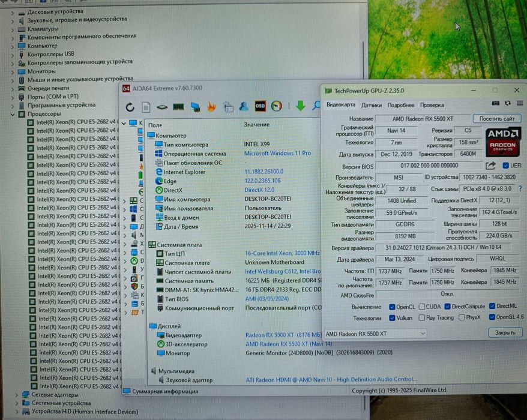Viewport: 527px width, 420px height.
Task: Click Посетить сайт button in GPU-Z
Action: coord(497,119)
